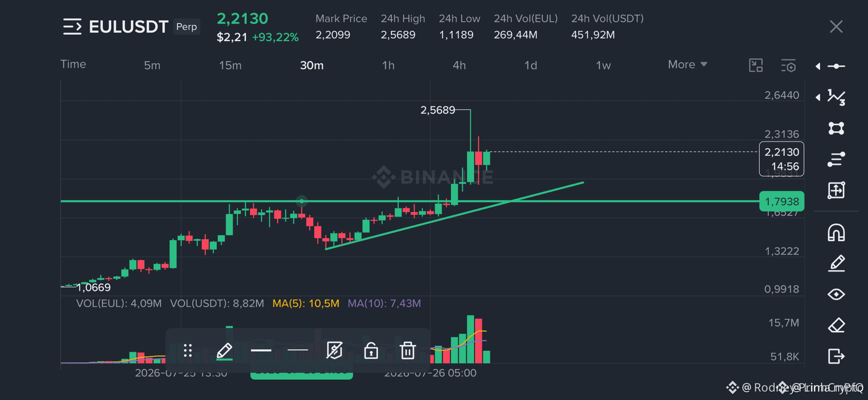The height and width of the screenshot is (400, 868).
Task: Click the chart layout shrink icon
Action: pos(756,65)
